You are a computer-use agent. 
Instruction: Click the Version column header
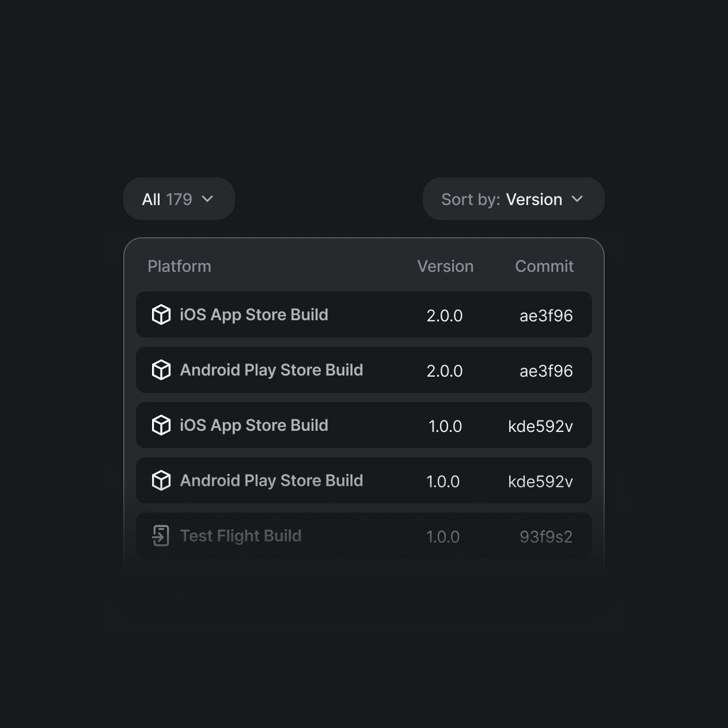[445, 266]
